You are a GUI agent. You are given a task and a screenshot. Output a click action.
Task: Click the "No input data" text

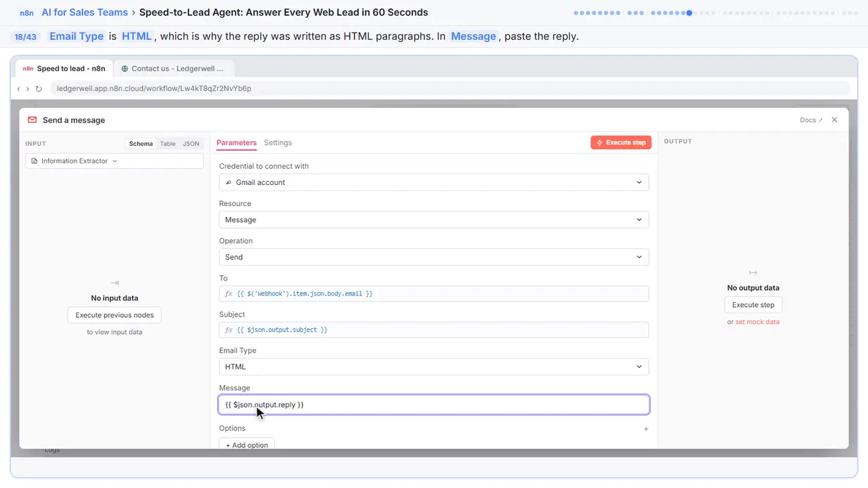[115, 298]
